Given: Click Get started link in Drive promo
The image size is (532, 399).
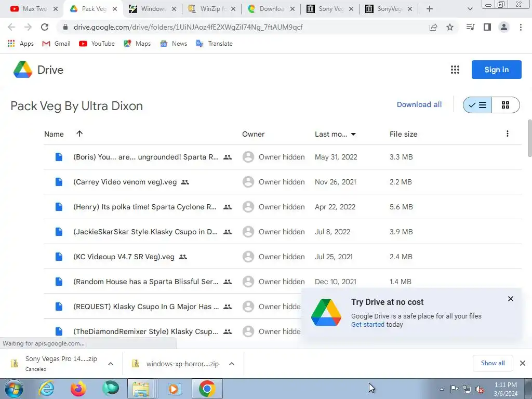Looking at the screenshot, I should click(368, 324).
